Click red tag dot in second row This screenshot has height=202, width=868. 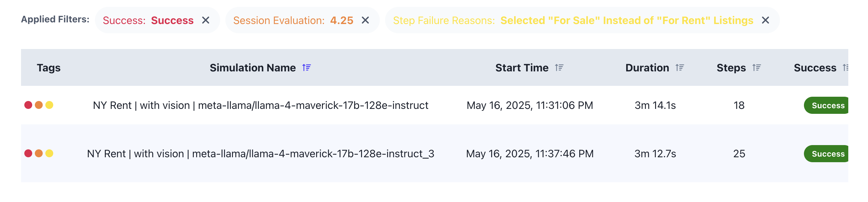(28, 153)
